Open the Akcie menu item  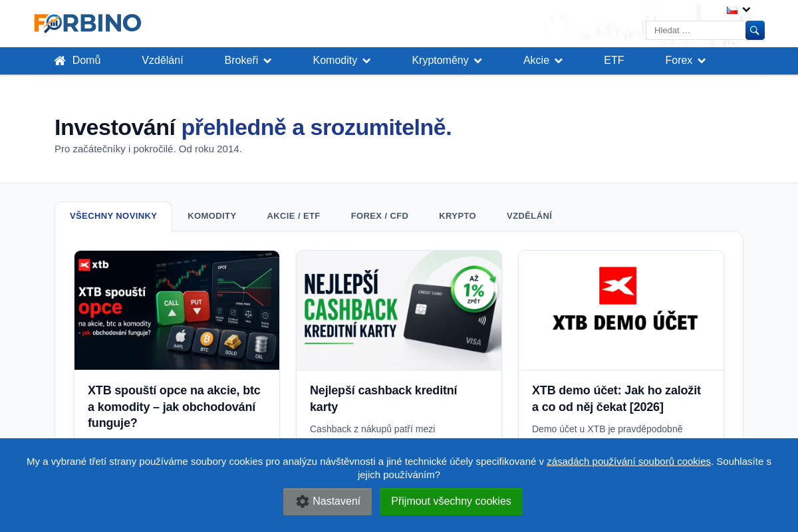click(x=536, y=61)
